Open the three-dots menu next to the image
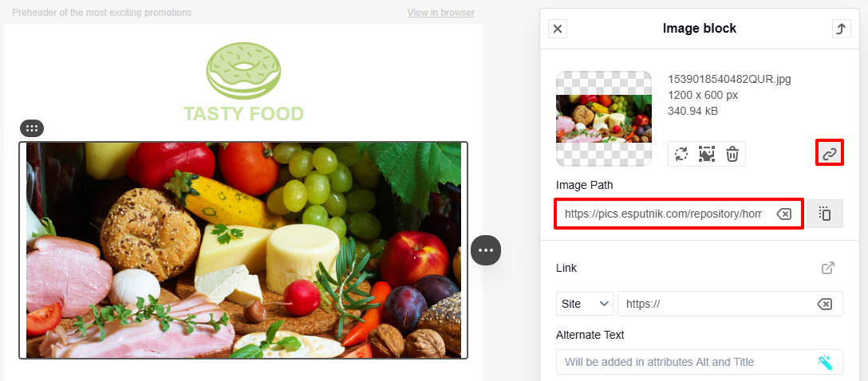The image size is (868, 381). pos(486,250)
